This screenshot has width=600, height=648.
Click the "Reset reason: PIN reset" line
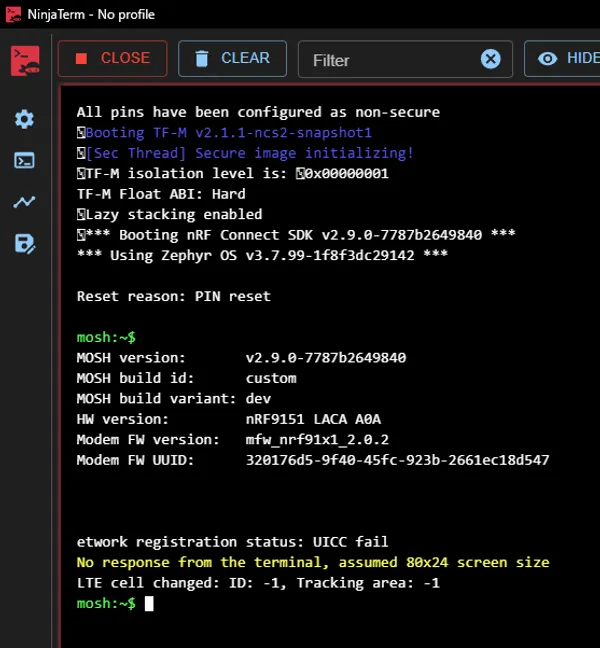(173, 296)
